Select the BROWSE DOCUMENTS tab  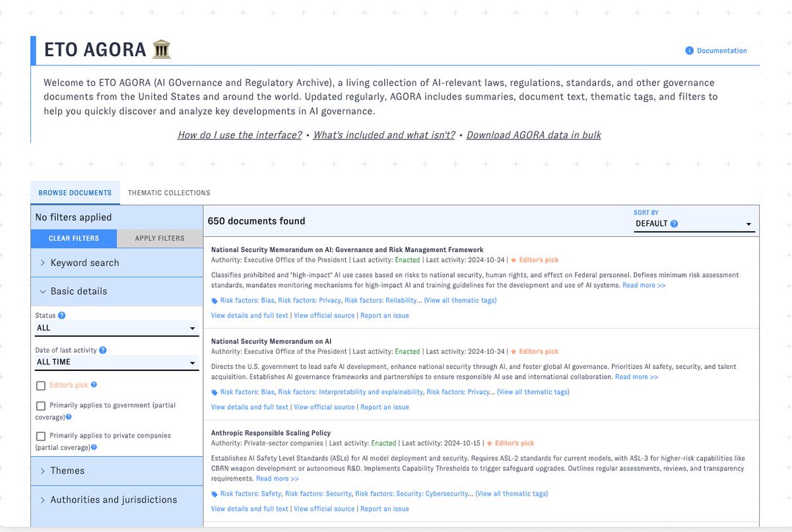coord(75,193)
